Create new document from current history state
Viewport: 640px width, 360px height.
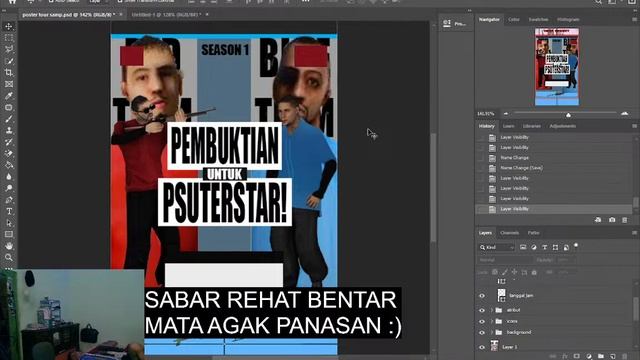click(598, 220)
